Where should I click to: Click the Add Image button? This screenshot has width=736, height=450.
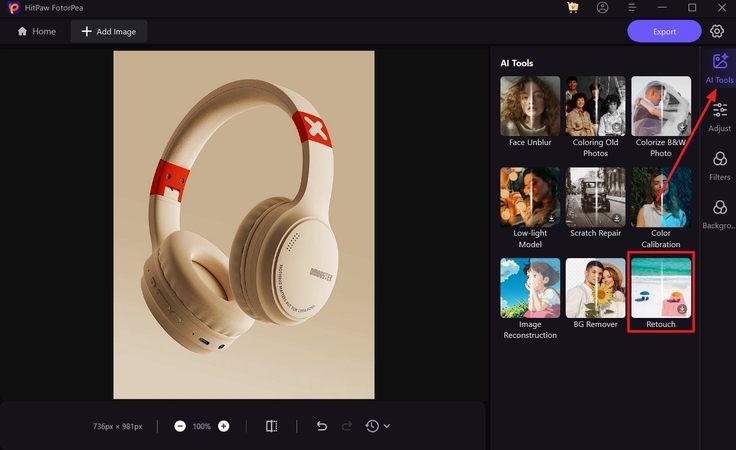pos(109,31)
